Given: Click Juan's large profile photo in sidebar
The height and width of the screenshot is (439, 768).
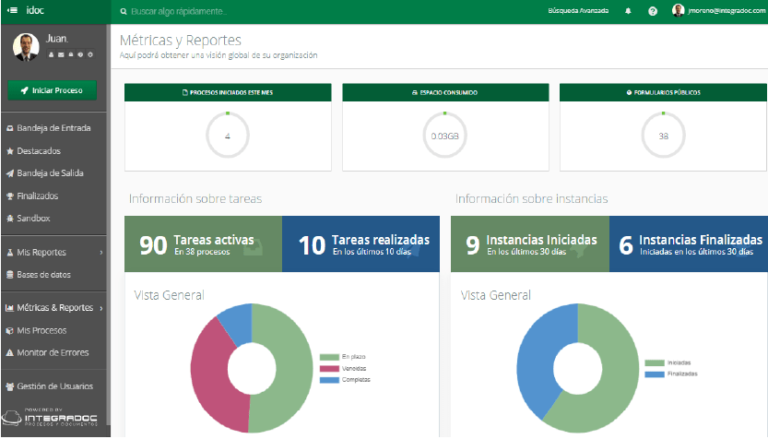Looking at the screenshot, I should coord(26,47).
